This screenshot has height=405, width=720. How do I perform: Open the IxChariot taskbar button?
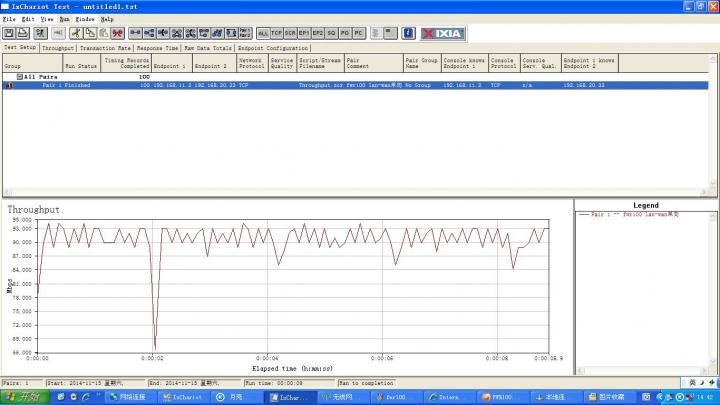tap(184, 397)
